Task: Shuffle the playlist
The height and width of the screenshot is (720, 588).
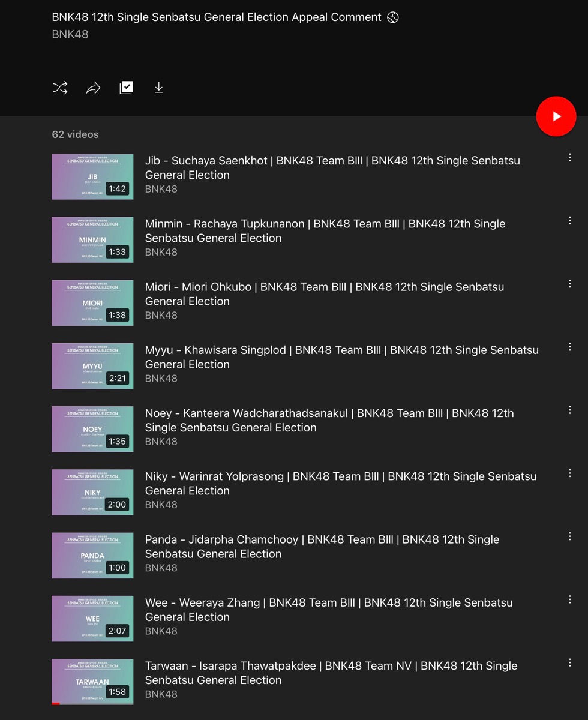Action: [x=60, y=88]
